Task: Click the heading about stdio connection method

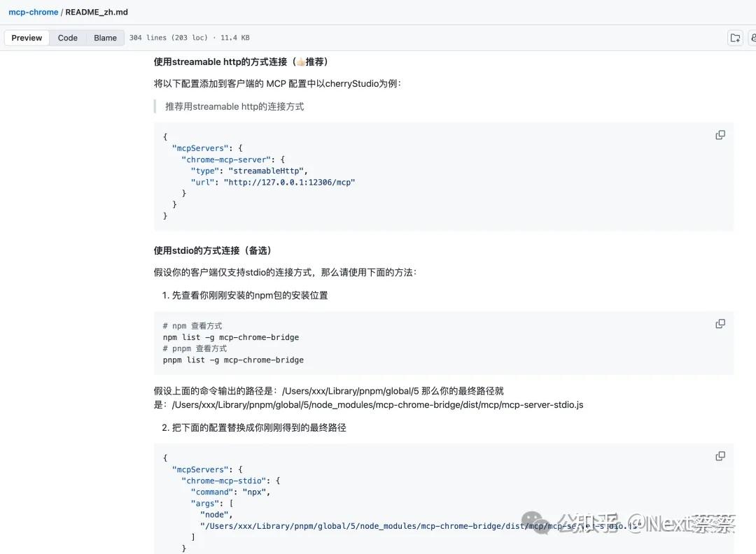Action: (212, 250)
